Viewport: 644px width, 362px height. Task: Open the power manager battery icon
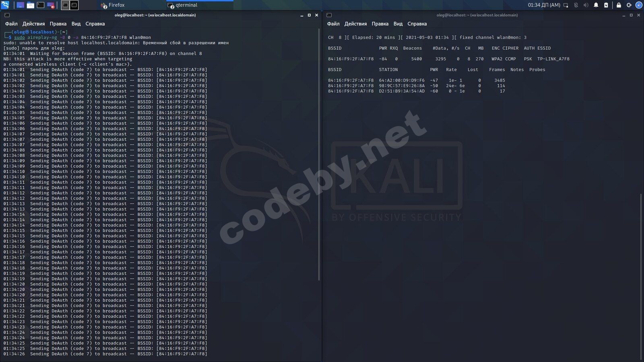click(606, 5)
